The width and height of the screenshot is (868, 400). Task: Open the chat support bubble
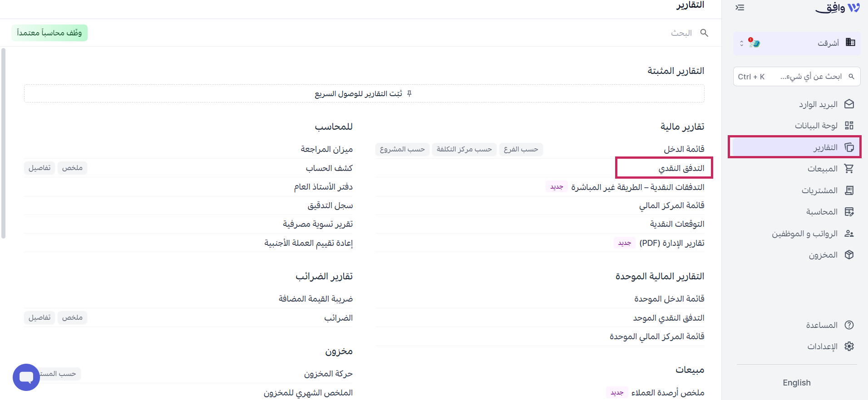click(26, 377)
